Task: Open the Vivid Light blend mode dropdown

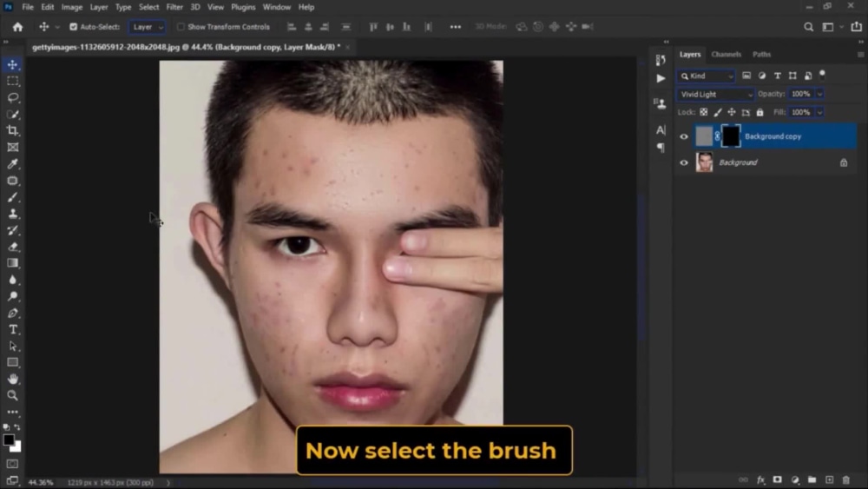Action: click(715, 94)
